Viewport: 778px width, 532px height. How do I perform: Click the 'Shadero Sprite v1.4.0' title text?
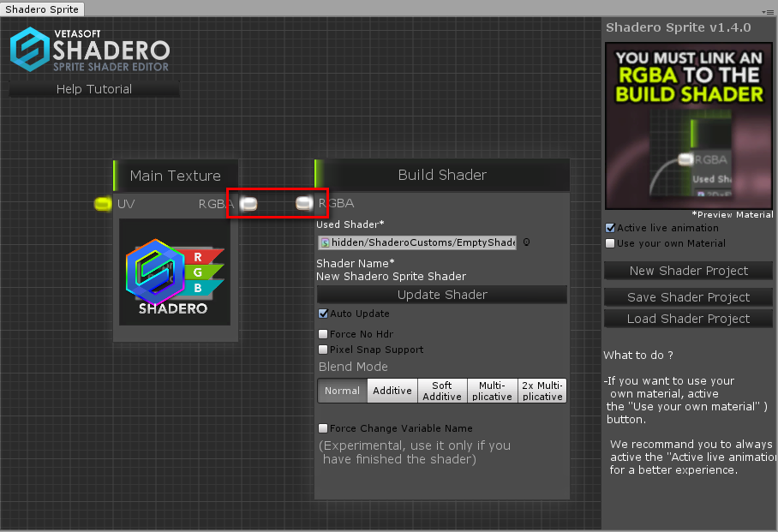click(x=679, y=27)
